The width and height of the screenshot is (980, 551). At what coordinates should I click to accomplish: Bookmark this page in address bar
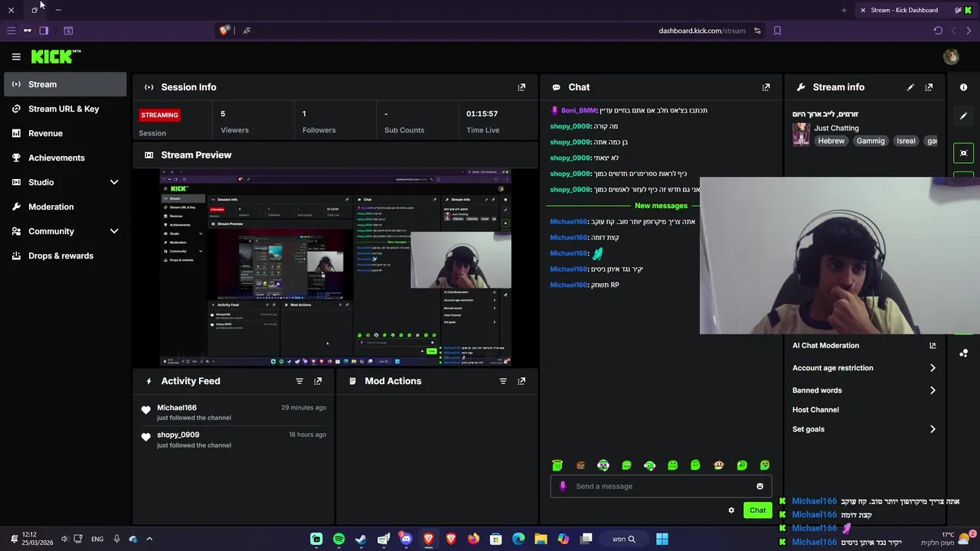tap(777, 31)
